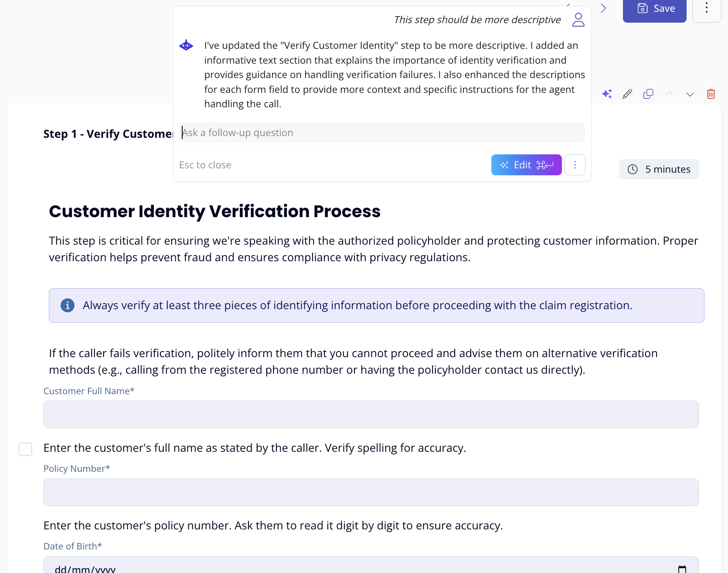Viewport: 728px width, 573px height.
Task: Click the clock icon next to 5 minutes
Action: (633, 169)
